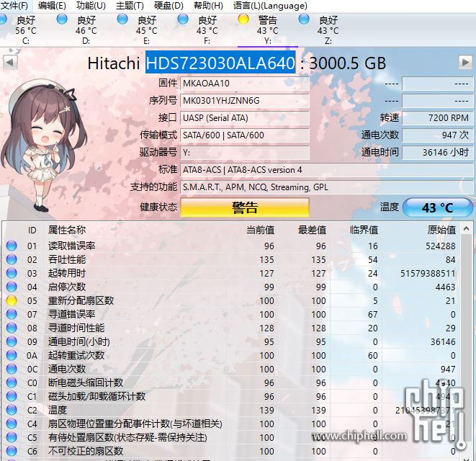Click the 当前值 column header
The image size is (476, 461).
[260, 230]
